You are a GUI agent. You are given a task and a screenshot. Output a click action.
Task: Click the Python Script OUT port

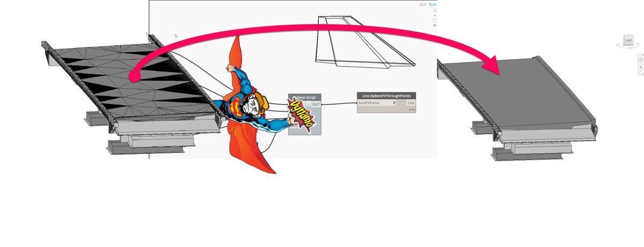click(x=316, y=105)
